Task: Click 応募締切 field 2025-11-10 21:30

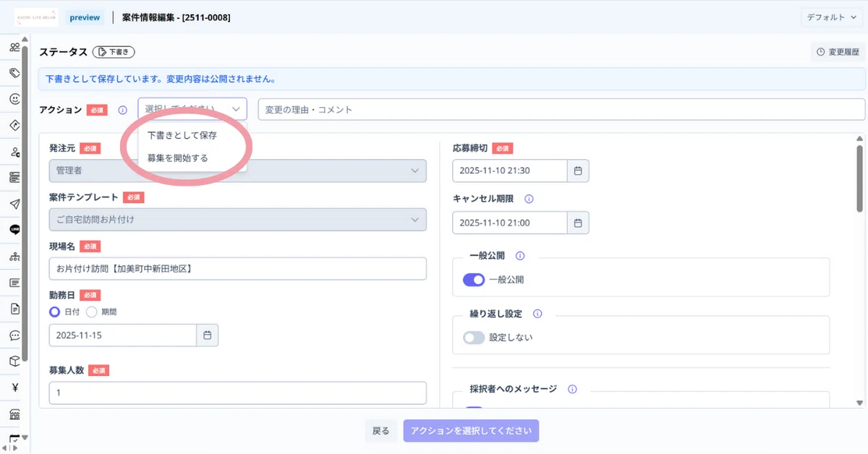Action: tap(510, 171)
